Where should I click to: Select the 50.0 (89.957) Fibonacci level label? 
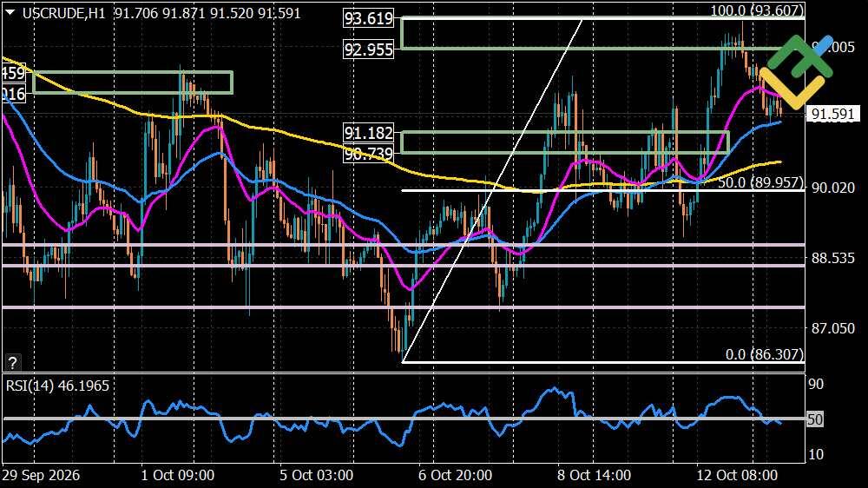click(760, 182)
